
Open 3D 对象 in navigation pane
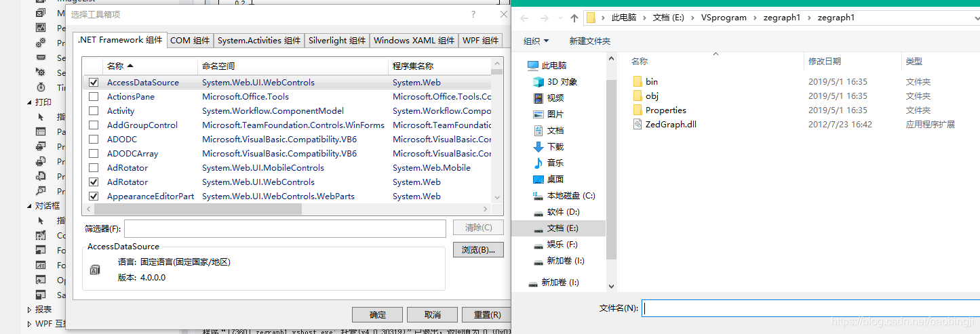pos(562,82)
